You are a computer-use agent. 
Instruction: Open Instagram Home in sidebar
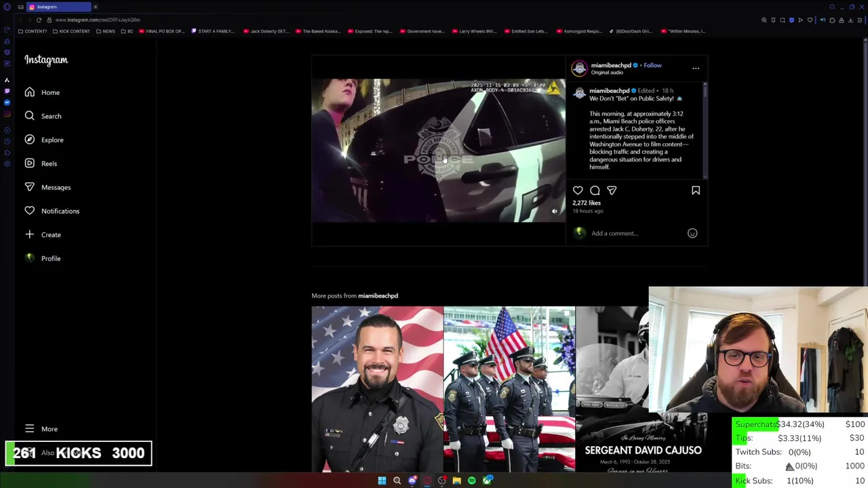coord(42,92)
